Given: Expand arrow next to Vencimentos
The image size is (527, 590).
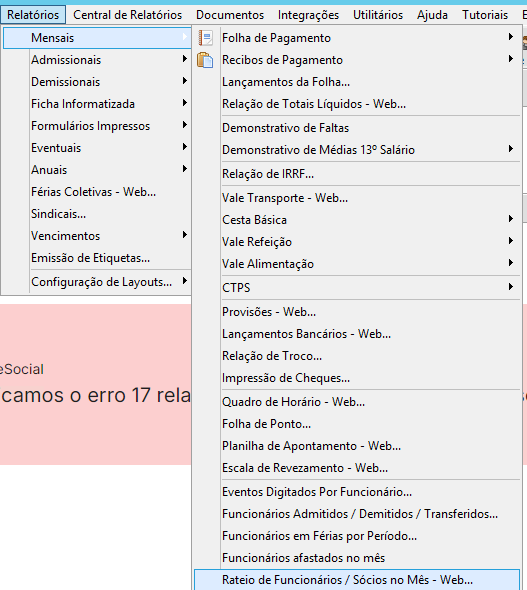Looking at the screenshot, I should [185, 235].
